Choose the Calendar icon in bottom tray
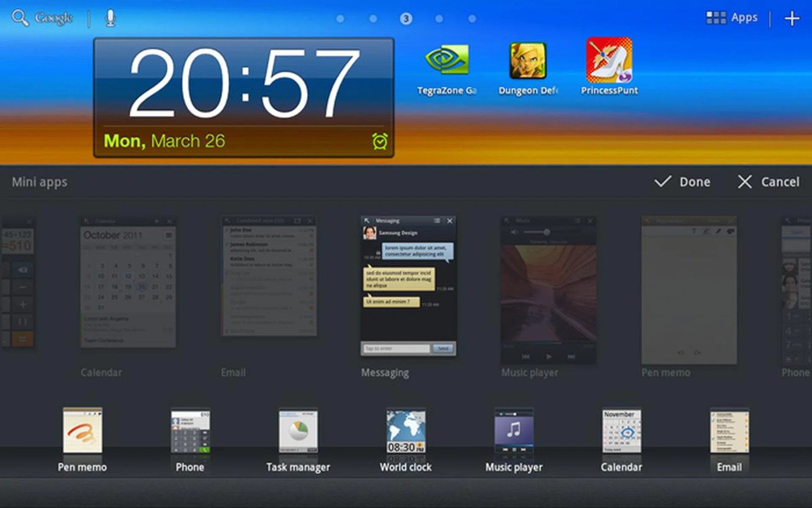The height and width of the screenshot is (508, 812). (x=621, y=431)
